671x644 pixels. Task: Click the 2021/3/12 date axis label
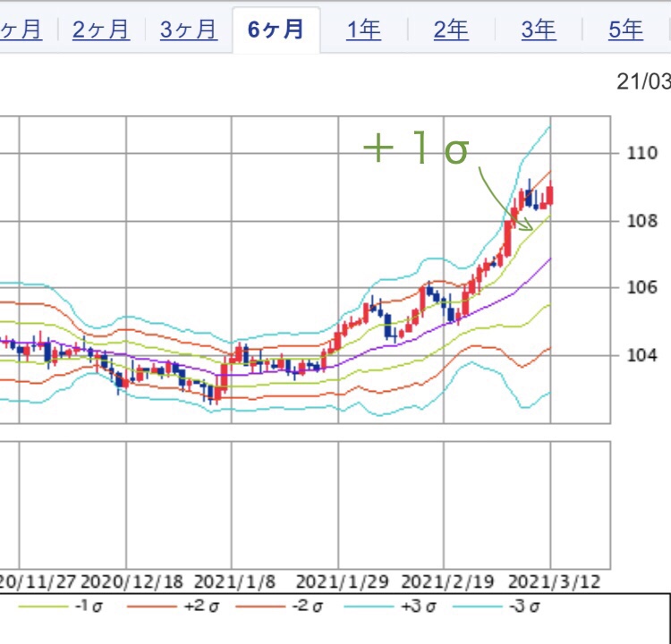[x=554, y=582]
